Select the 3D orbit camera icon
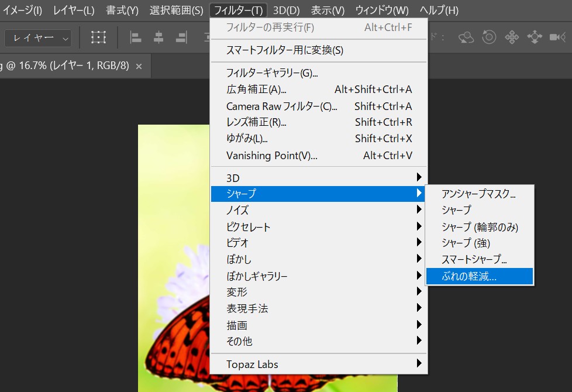Viewport: 572px width, 392px height. [x=466, y=38]
